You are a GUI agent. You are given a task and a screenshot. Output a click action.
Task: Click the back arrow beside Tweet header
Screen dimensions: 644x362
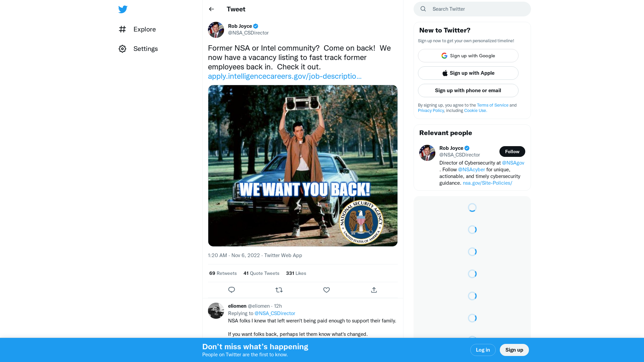coord(211,9)
